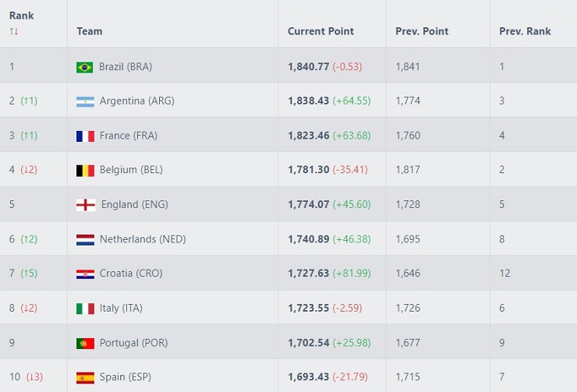Sort by Rank using the arrows icon

click(x=14, y=31)
